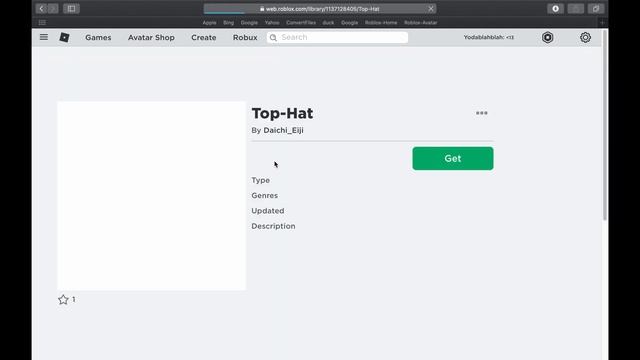Focus the Roblox search field
Screen dimensions: 640x360
click(x=337, y=37)
